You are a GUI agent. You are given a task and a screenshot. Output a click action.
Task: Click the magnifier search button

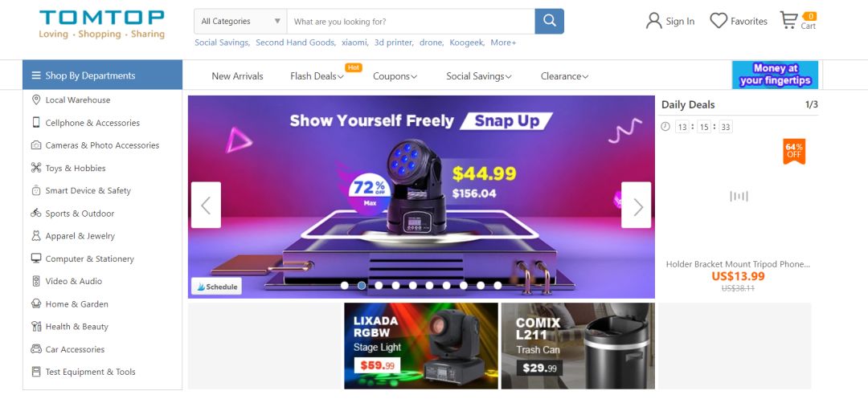pyautogui.click(x=549, y=21)
